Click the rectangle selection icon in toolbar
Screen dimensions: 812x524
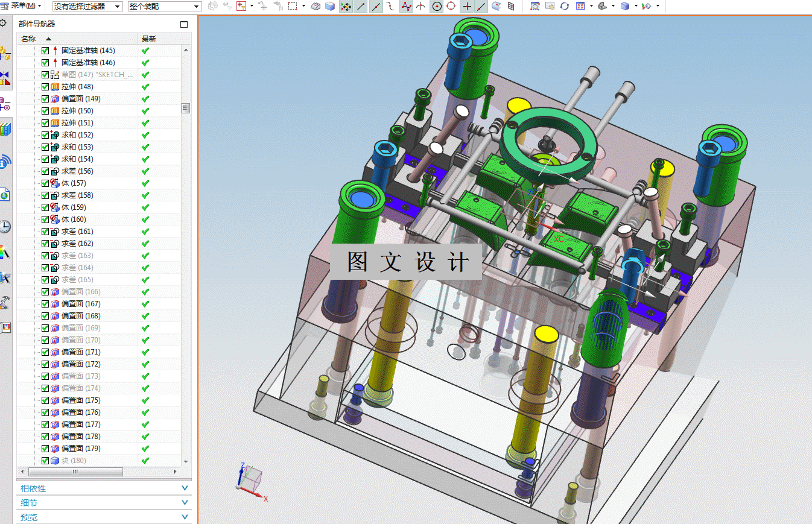(293, 6)
